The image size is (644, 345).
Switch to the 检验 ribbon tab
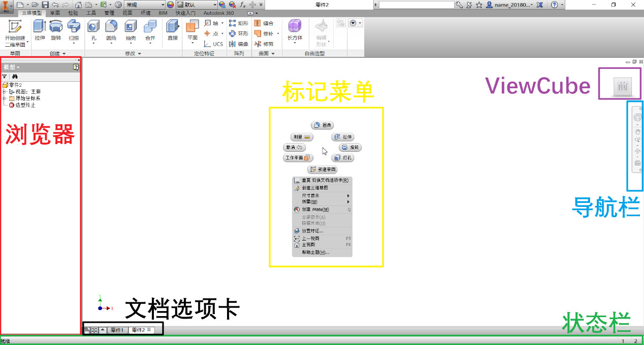point(73,13)
